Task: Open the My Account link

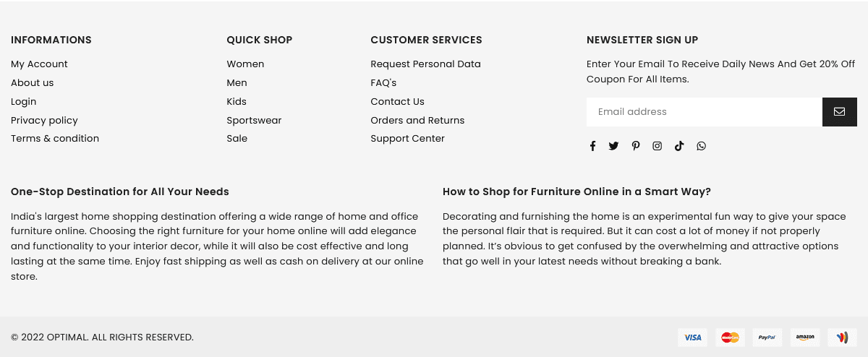Action: coord(39,64)
